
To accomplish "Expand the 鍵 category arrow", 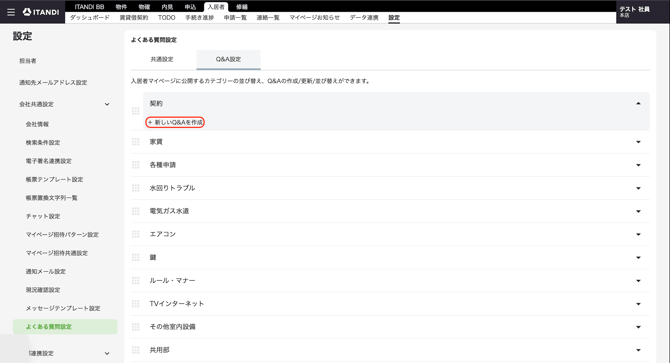I will [x=638, y=258].
